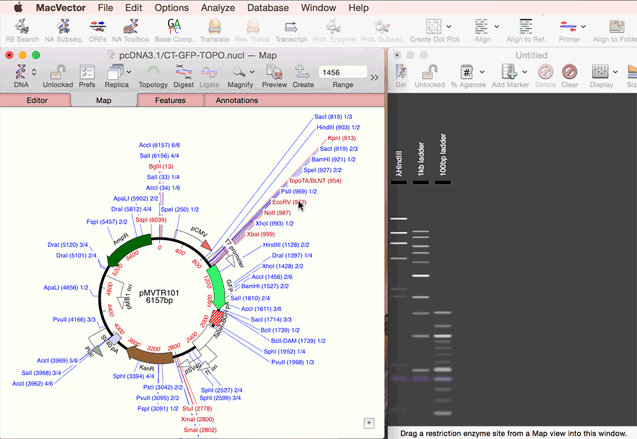The image size is (637, 439).
Task: Expand the Align dropdown arrow
Action: click(x=496, y=27)
